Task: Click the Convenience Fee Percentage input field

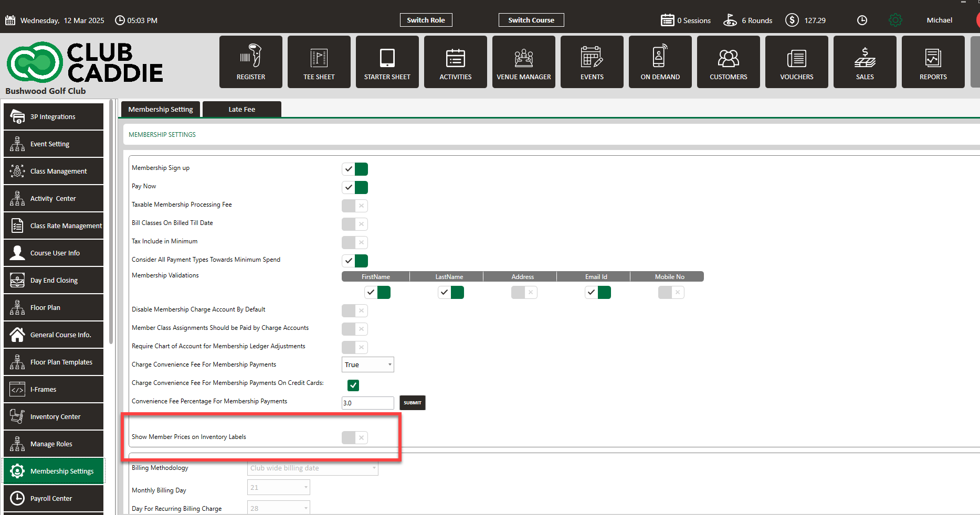Action: 368,403
